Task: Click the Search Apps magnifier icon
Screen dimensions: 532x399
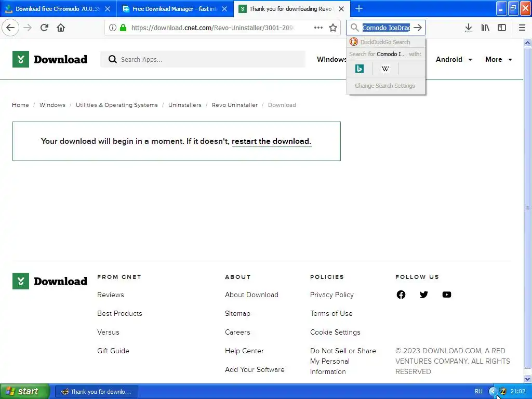Action: pos(112,59)
